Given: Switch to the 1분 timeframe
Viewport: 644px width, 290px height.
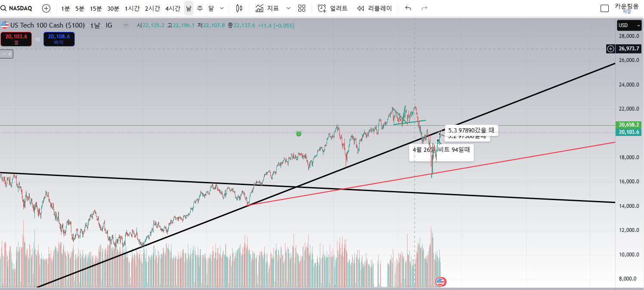Looking at the screenshot, I should (x=65, y=8).
